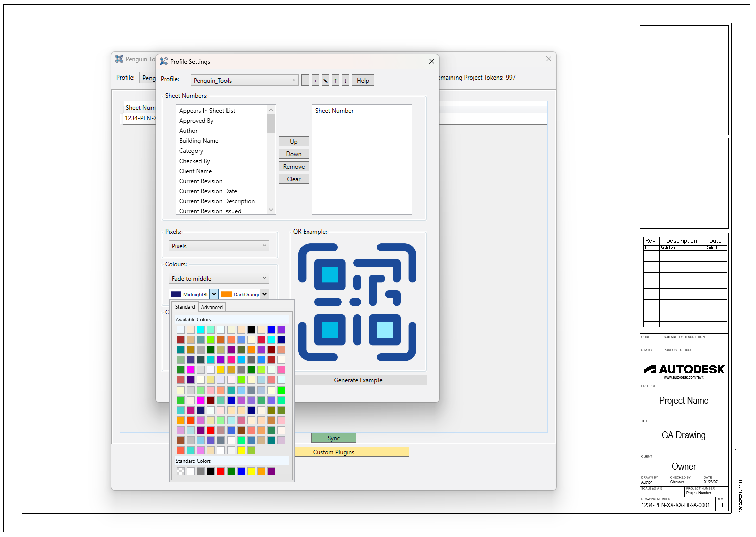Click the QR Example preview image

click(357, 302)
